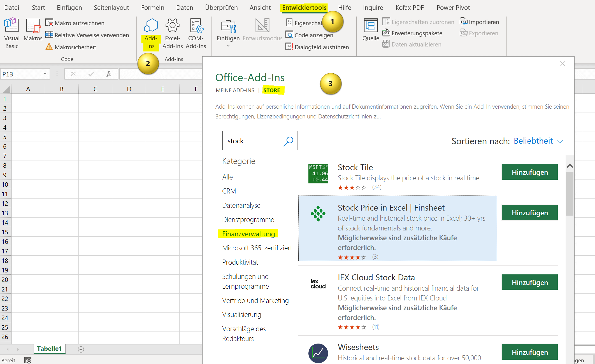Click the iex cloud logo thumbnail
This screenshot has height=364, width=595.
click(x=318, y=284)
